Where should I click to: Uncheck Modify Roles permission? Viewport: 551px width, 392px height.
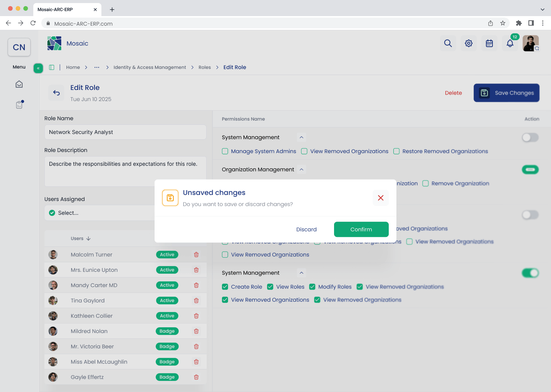click(312, 287)
